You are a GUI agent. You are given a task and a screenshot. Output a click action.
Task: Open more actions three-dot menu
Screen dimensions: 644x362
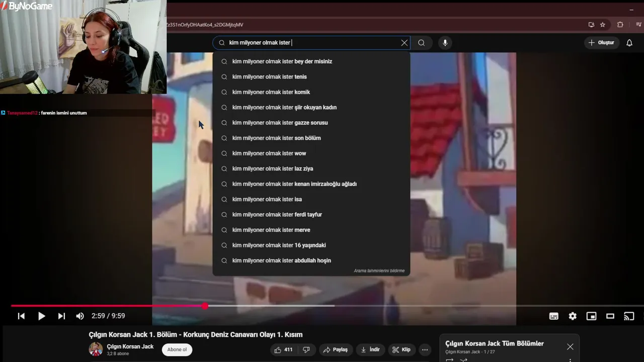pyautogui.click(x=425, y=350)
